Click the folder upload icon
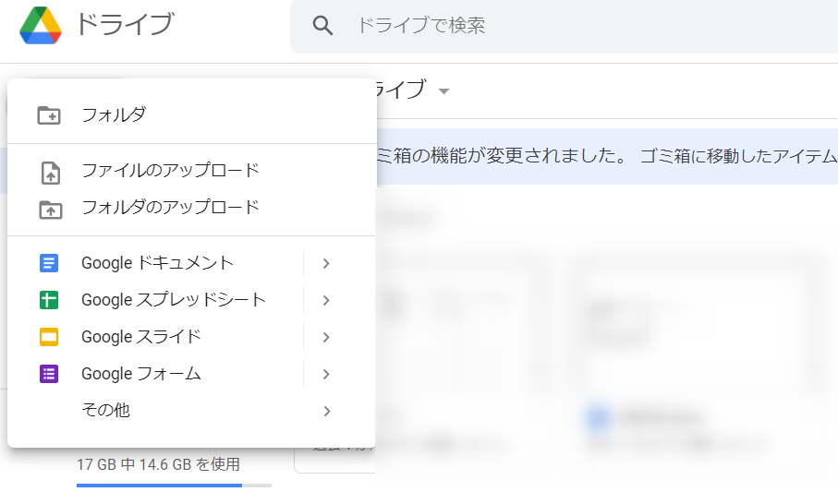This screenshot has height=504, width=838. click(50, 209)
